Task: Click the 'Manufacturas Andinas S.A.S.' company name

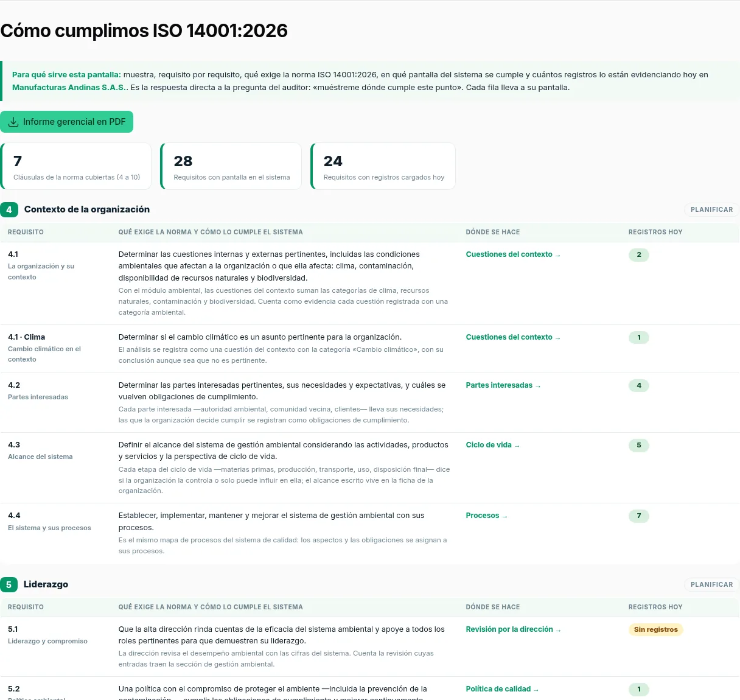Action: [x=70, y=87]
